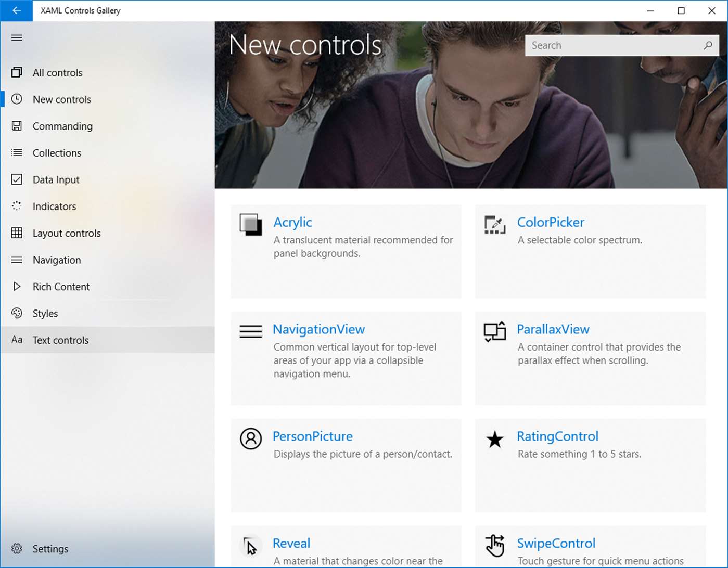Select New controls in the sidebar
The width and height of the screenshot is (728, 568).
[107, 99]
